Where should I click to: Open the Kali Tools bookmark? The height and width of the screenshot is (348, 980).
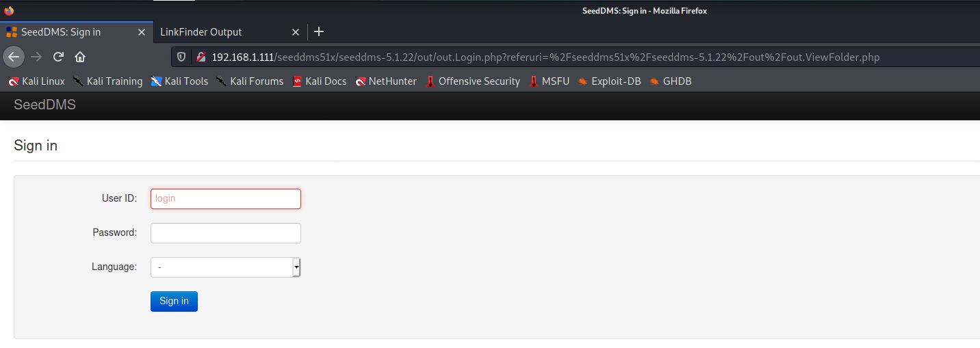click(179, 81)
